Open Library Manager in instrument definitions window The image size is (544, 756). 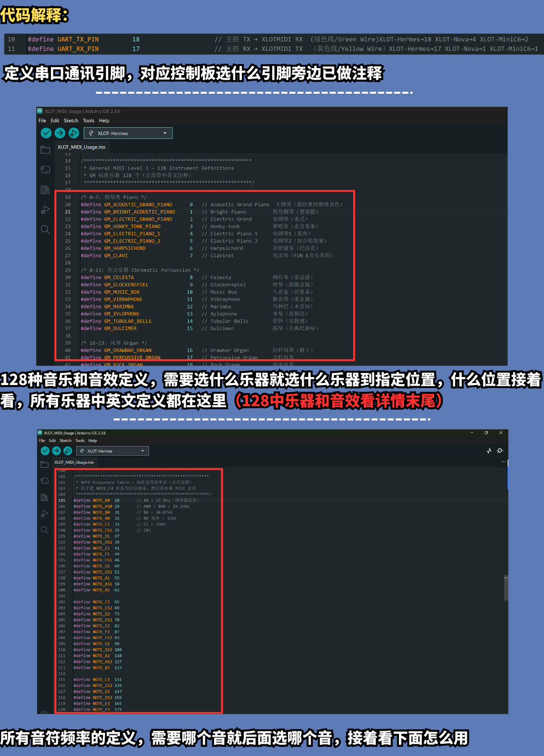tap(45, 190)
